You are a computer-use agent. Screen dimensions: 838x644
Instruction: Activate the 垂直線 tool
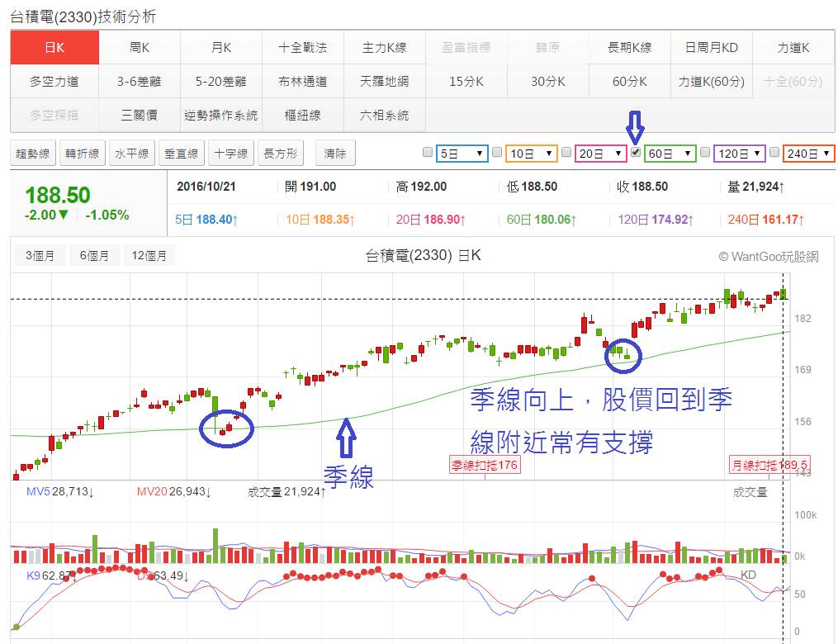point(181,153)
